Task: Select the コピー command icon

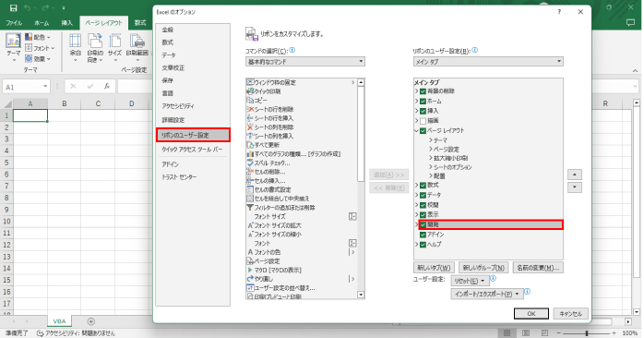Action: click(x=250, y=101)
